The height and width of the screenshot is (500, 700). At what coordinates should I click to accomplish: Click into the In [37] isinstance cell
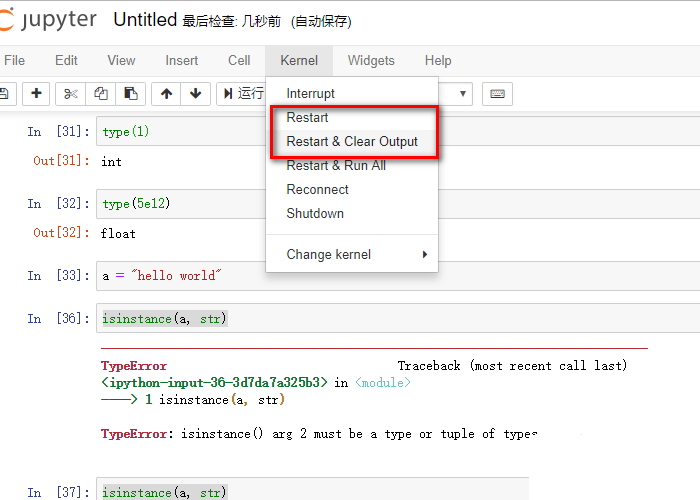coord(312,489)
